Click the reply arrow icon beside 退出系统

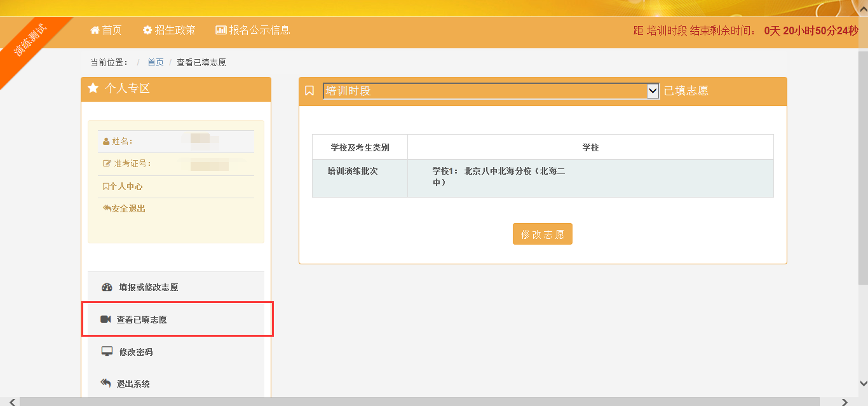click(106, 384)
